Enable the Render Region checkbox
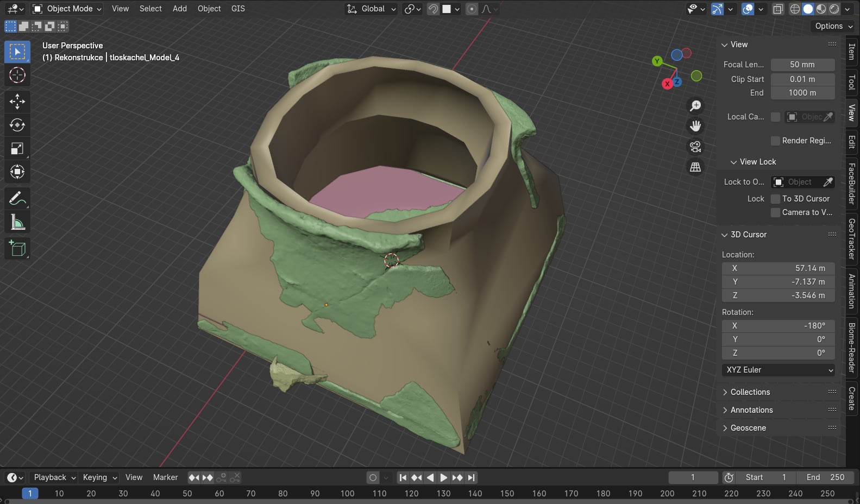Image resolution: width=860 pixels, height=504 pixels. click(x=776, y=141)
